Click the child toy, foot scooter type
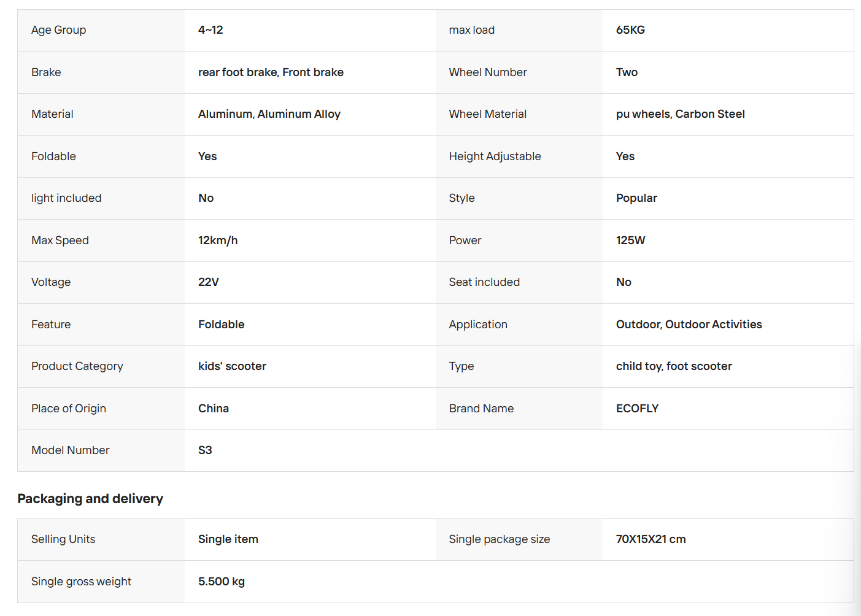The height and width of the screenshot is (616, 861). [674, 366]
